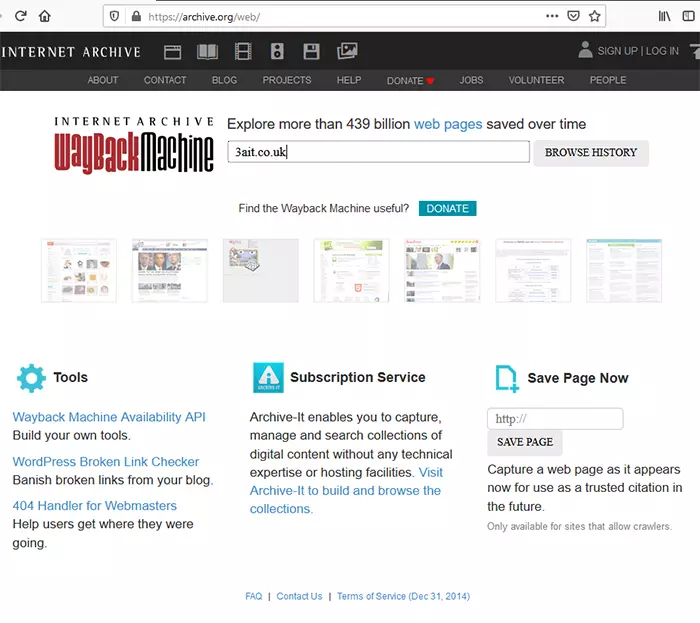The height and width of the screenshot is (623, 700).
Task: Open the Audio speaker icon
Action: click(x=277, y=52)
